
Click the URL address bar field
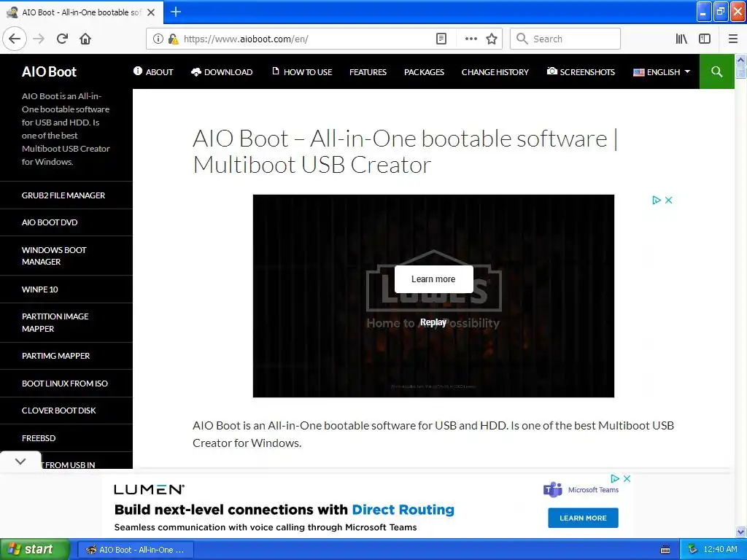coord(305,39)
